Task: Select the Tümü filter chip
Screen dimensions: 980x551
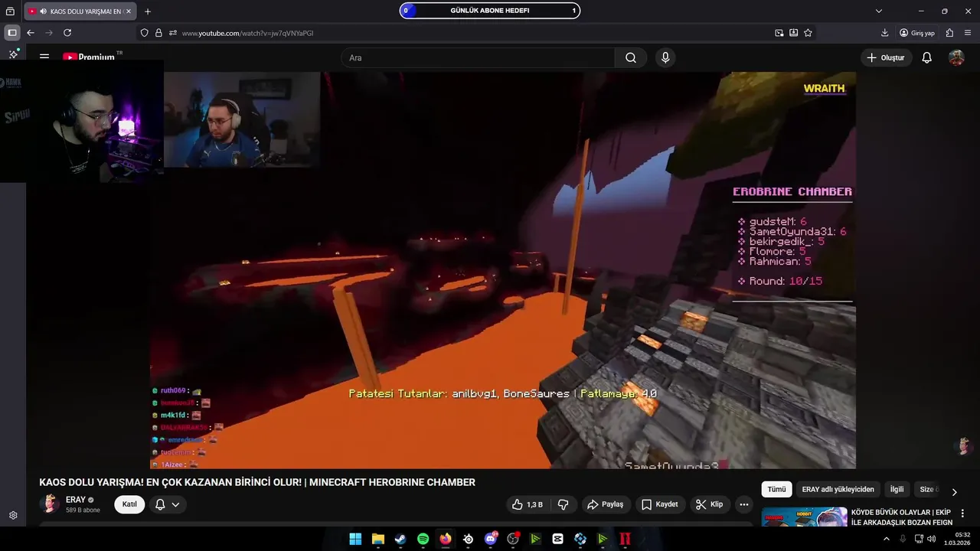Action: pos(776,489)
